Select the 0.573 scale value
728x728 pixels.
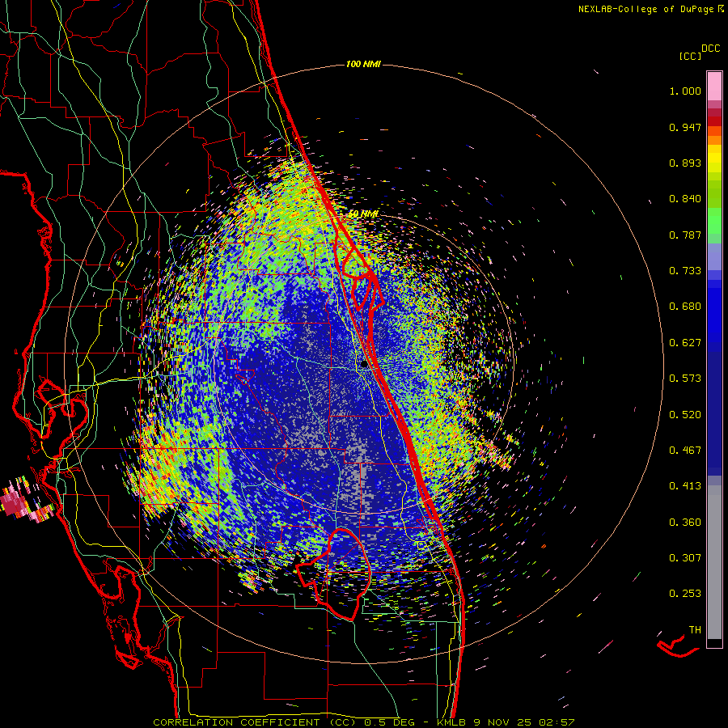click(x=685, y=379)
